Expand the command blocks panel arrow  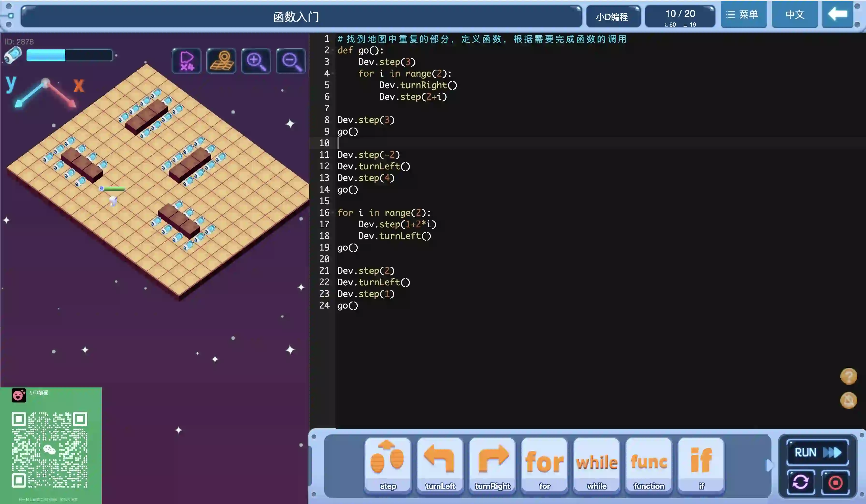click(769, 465)
